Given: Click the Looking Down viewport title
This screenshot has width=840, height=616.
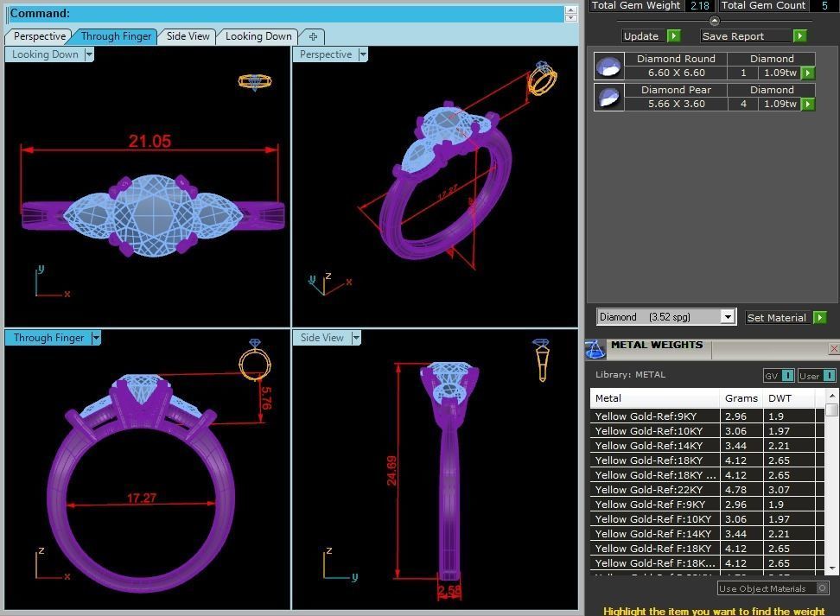Looking at the screenshot, I should tap(45, 54).
